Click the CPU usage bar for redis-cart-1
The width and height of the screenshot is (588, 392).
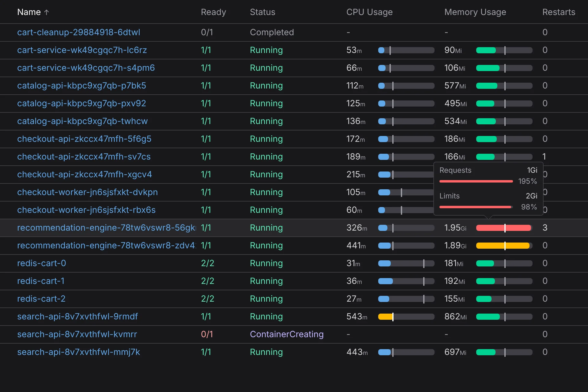(406, 281)
